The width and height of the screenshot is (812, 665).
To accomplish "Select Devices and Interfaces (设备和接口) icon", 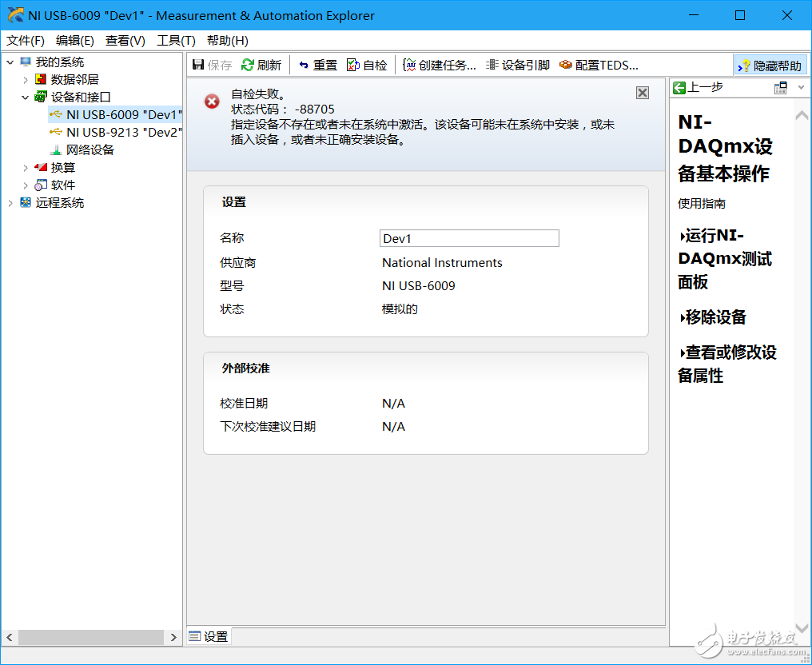I will pyautogui.click(x=41, y=97).
